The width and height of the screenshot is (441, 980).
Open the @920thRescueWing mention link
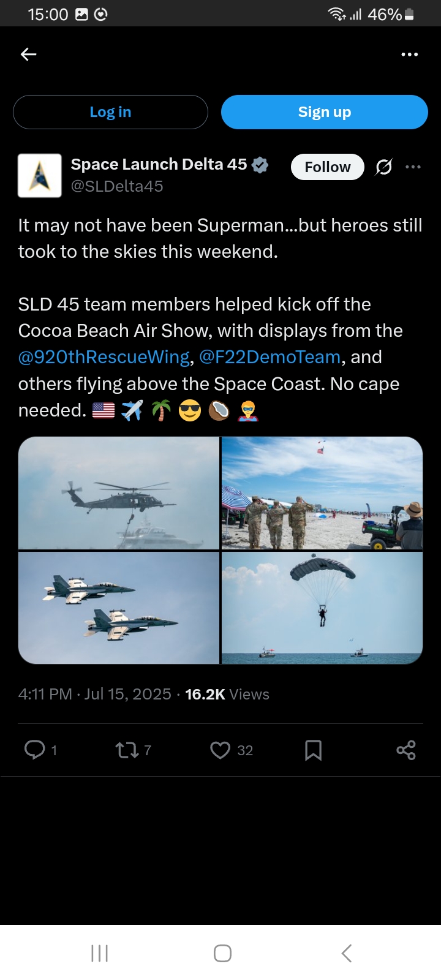click(x=104, y=357)
